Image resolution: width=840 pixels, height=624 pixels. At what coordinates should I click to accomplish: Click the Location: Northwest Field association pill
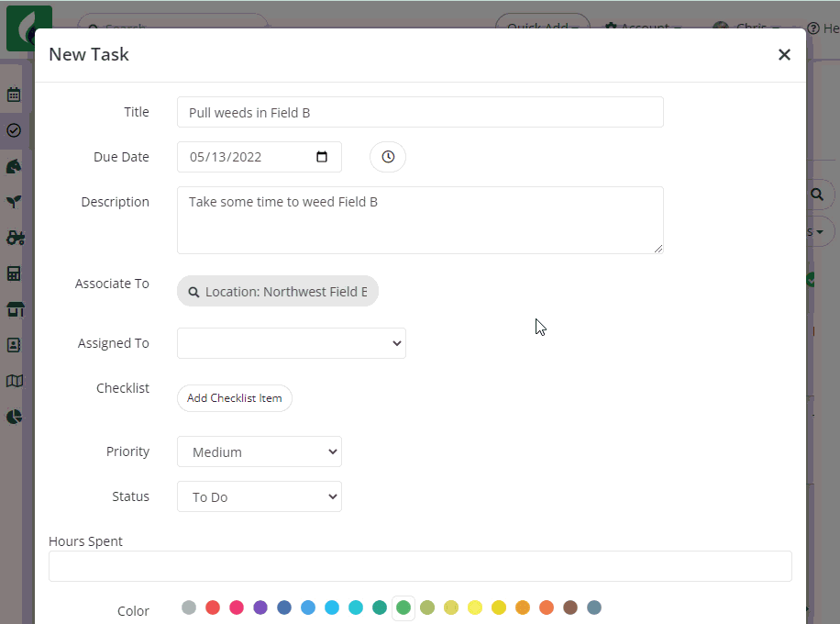click(x=278, y=291)
